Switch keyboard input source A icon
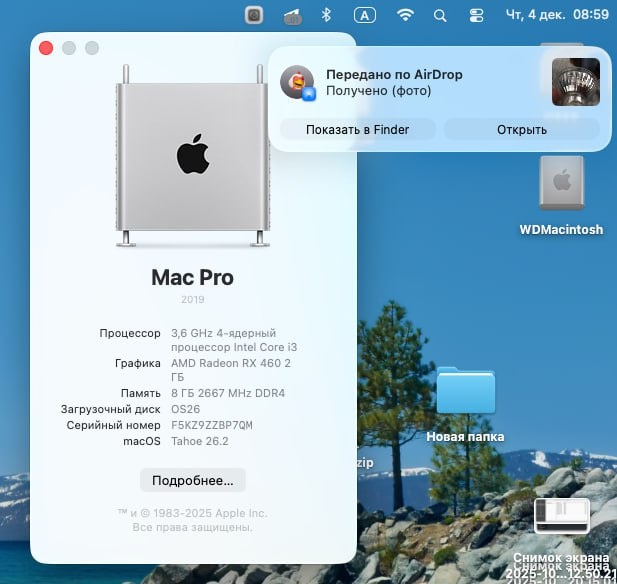 pyautogui.click(x=365, y=15)
